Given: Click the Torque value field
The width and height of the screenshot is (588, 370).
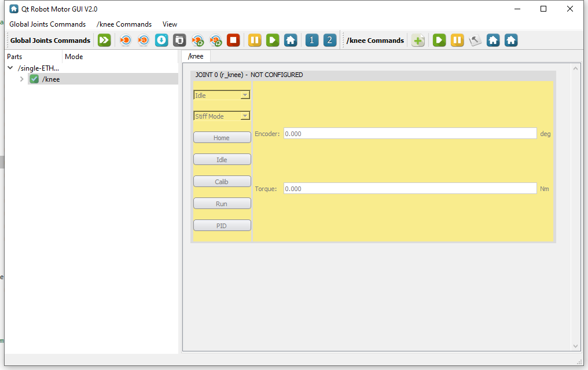Looking at the screenshot, I should [x=410, y=189].
